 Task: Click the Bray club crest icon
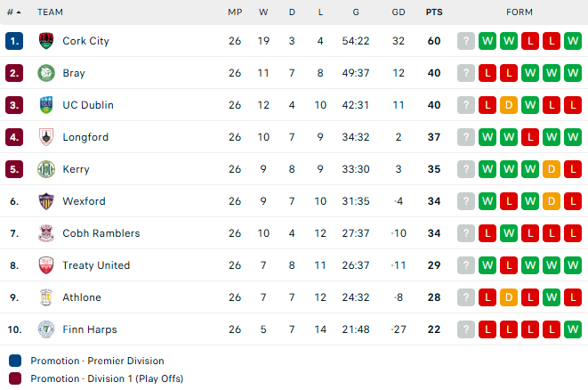point(46,73)
